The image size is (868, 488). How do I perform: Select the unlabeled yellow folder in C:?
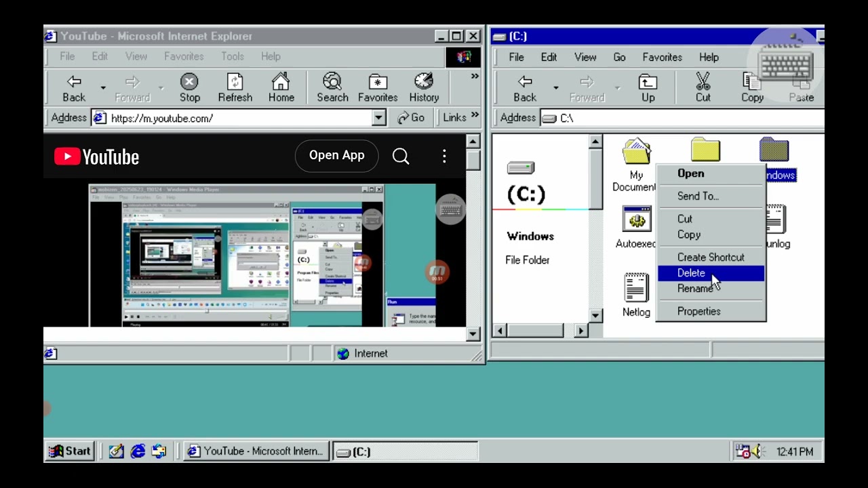click(x=705, y=150)
